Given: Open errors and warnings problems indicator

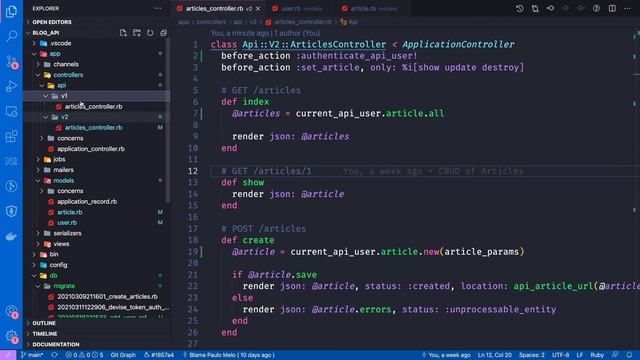Looking at the screenshot, I should click(x=84, y=355).
